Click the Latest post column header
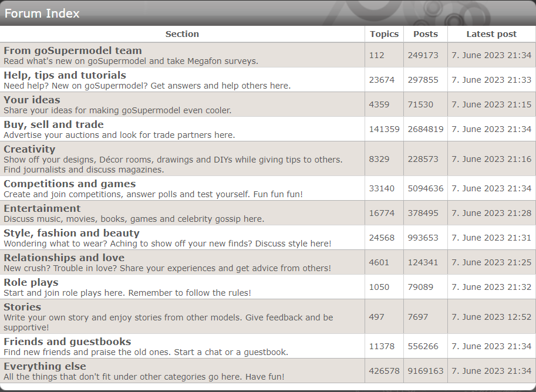 pyautogui.click(x=491, y=33)
